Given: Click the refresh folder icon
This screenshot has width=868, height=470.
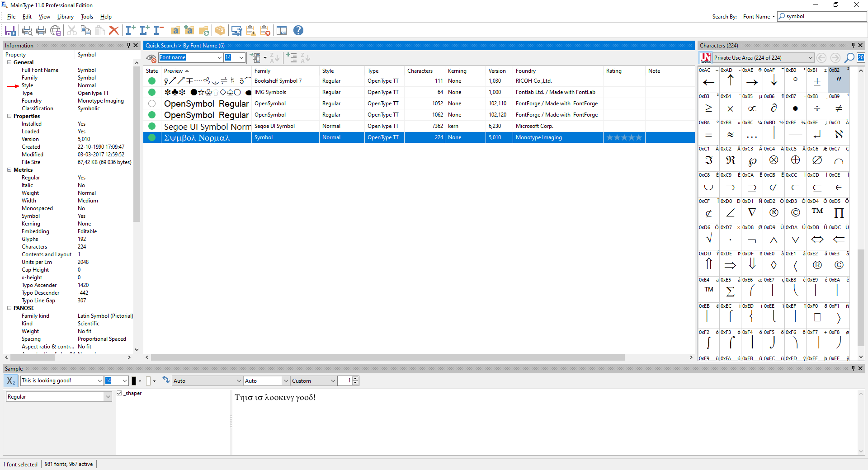Looking at the screenshot, I should pyautogui.click(x=204, y=30).
